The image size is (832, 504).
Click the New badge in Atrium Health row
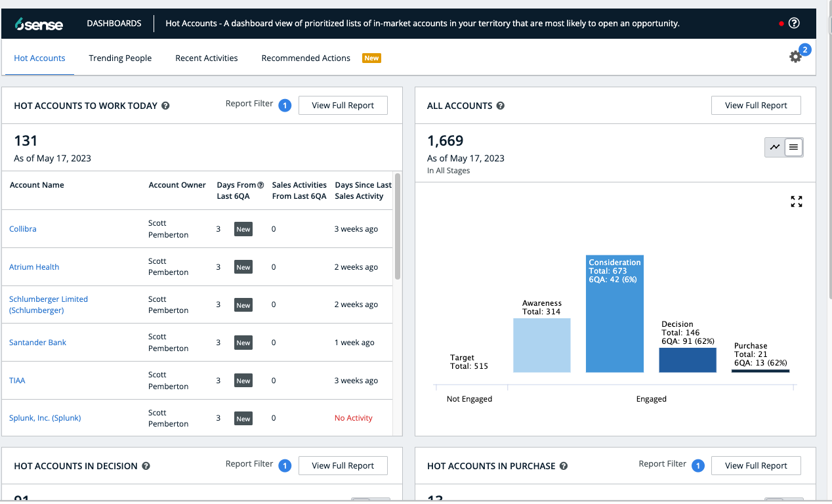coord(243,267)
